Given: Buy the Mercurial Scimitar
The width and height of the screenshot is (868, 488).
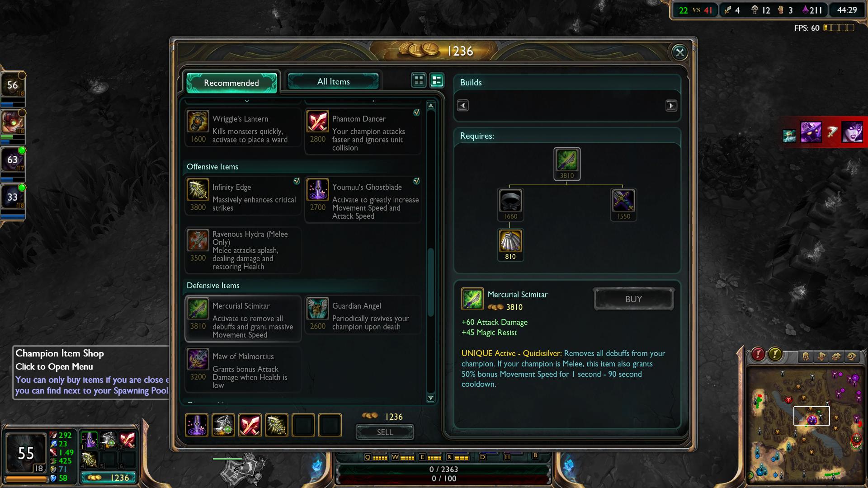Looking at the screenshot, I should click(633, 299).
